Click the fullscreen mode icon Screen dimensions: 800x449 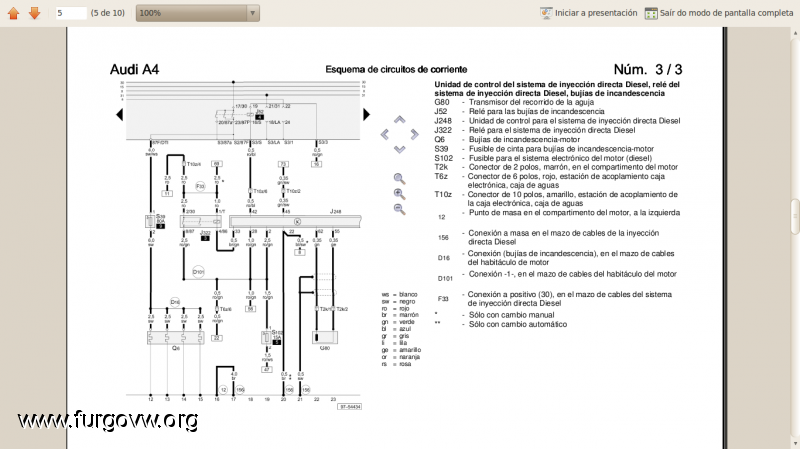point(651,13)
